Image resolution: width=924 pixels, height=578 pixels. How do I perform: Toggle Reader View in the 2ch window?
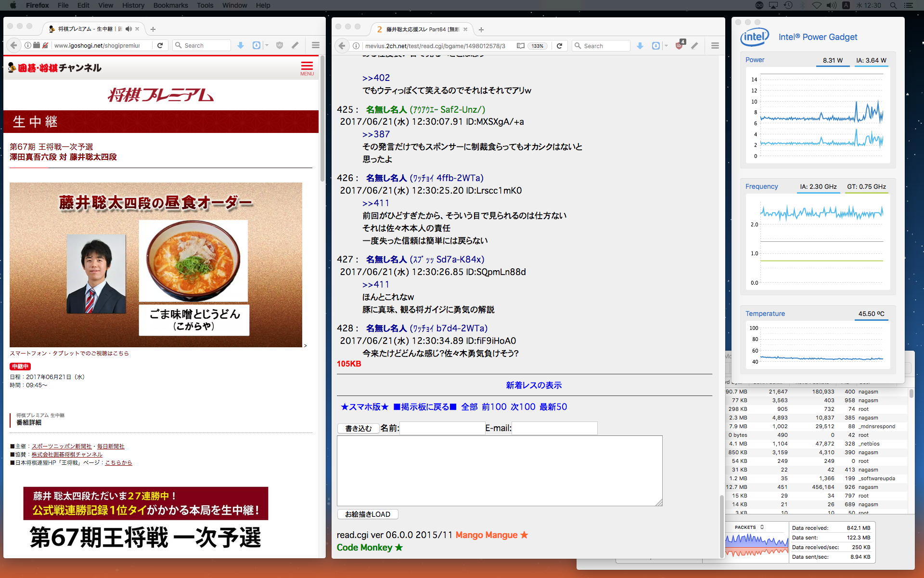(520, 46)
